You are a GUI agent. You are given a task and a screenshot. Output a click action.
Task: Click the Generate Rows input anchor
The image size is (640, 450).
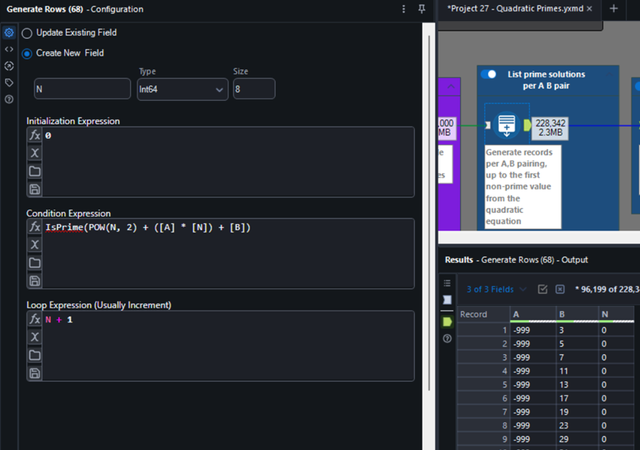point(488,125)
